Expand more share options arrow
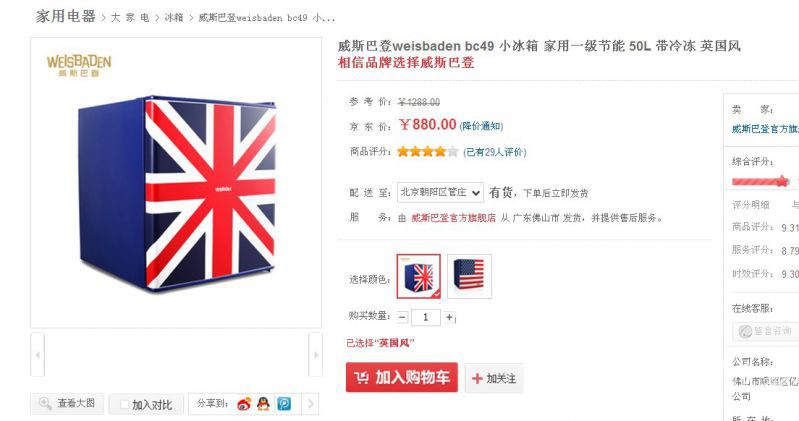Viewport: 799px width, 421px height. point(310,404)
